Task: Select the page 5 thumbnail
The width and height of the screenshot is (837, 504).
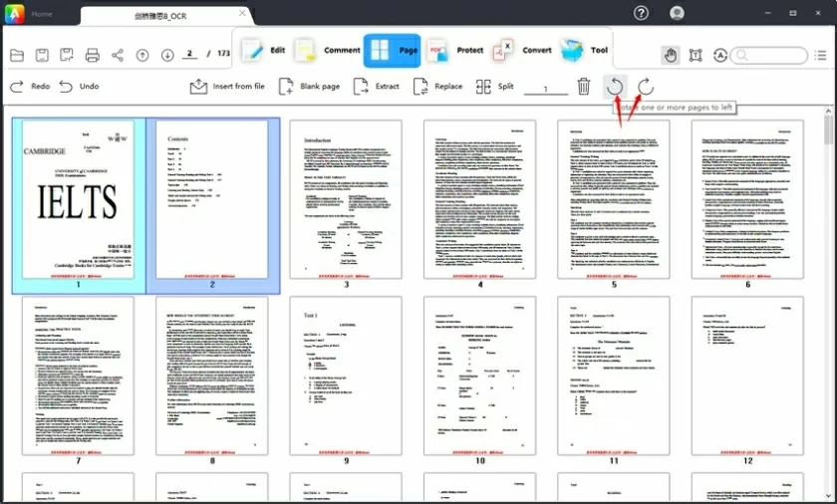Action: click(614, 199)
